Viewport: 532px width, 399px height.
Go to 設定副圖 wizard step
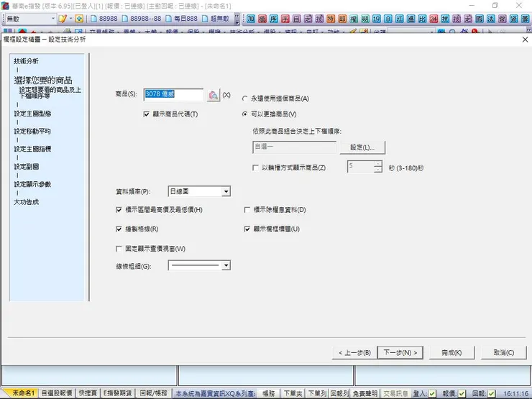(26, 167)
